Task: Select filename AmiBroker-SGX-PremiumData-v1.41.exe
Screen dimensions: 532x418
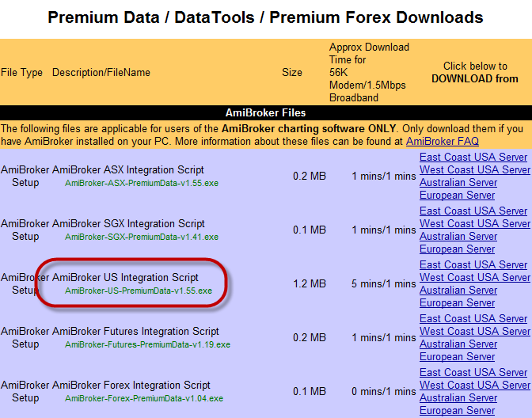Action: coord(142,237)
